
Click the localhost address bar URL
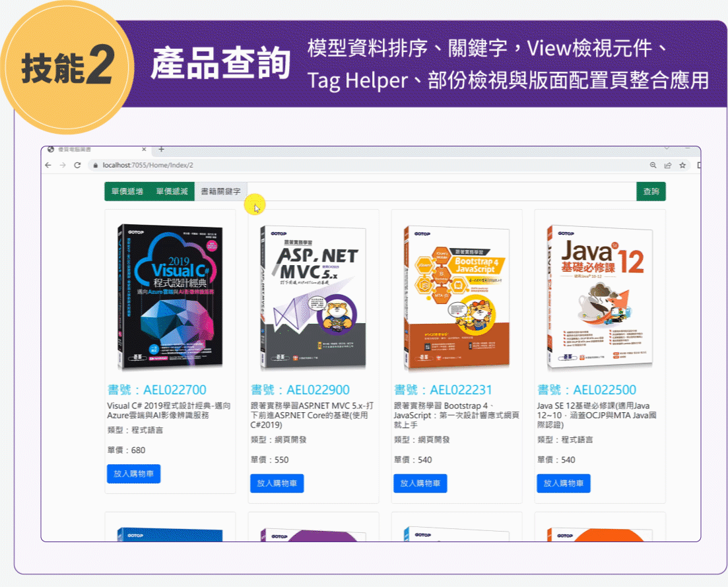(148, 165)
